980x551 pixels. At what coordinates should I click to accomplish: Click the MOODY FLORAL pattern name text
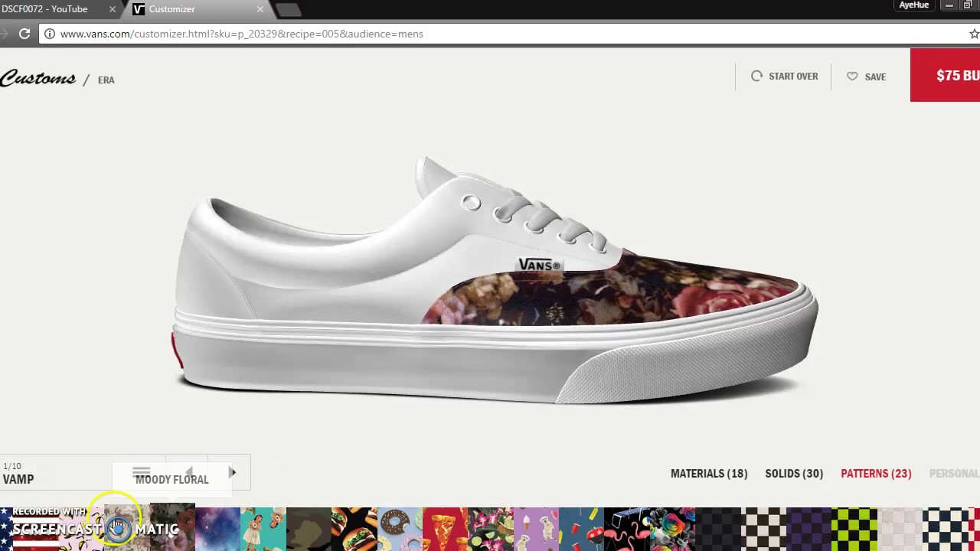171,479
